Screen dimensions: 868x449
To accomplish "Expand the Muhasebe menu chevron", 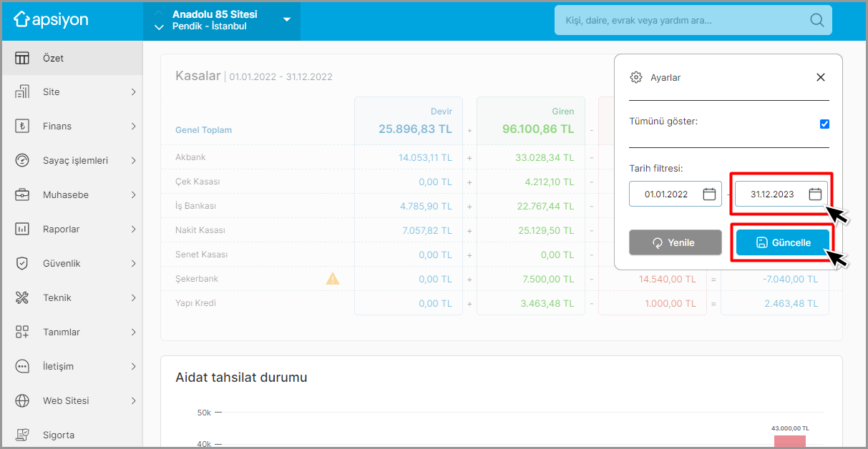I will pyautogui.click(x=134, y=194).
